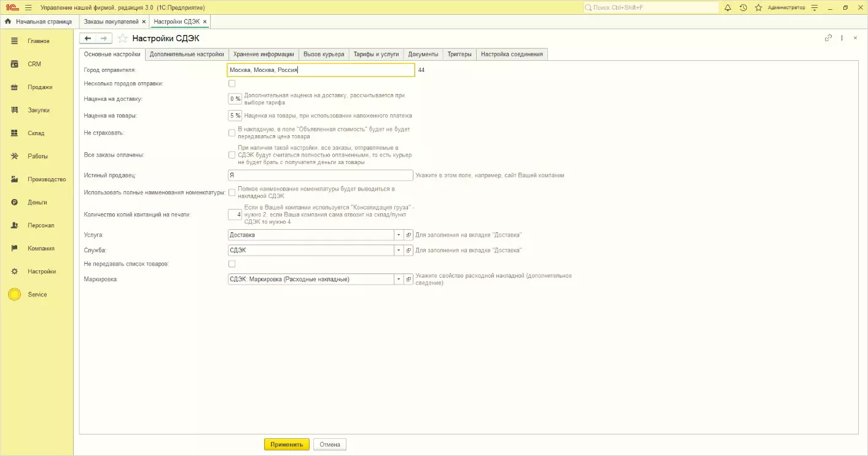Open the Персонал section in sidebar
868x456 pixels.
(x=37, y=226)
